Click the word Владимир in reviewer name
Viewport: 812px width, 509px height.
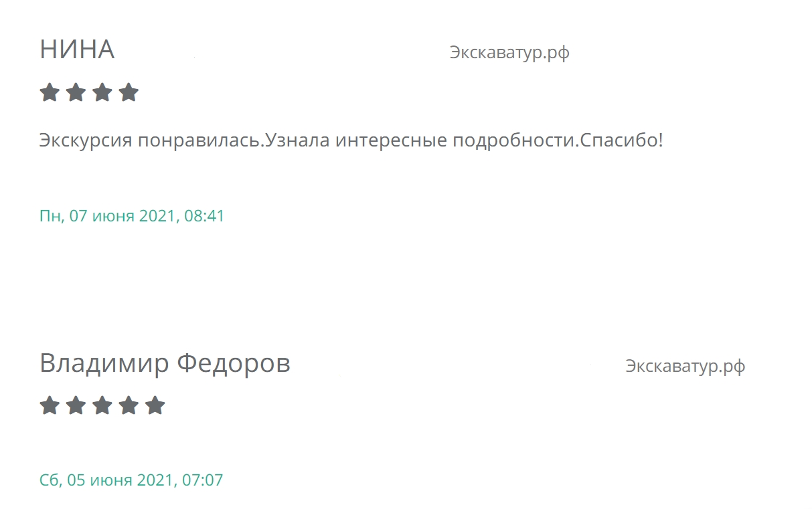coord(104,364)
